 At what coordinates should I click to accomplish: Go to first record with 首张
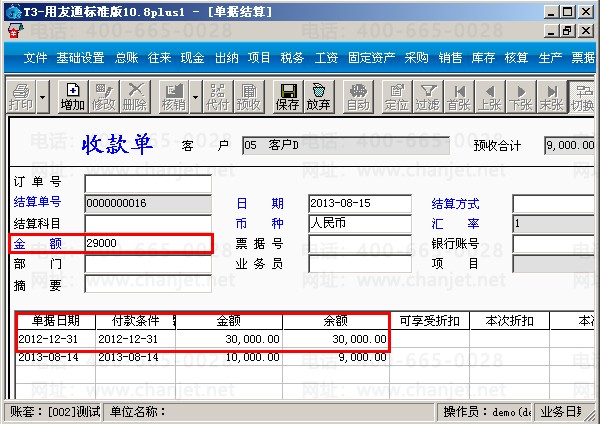point(459,97)
